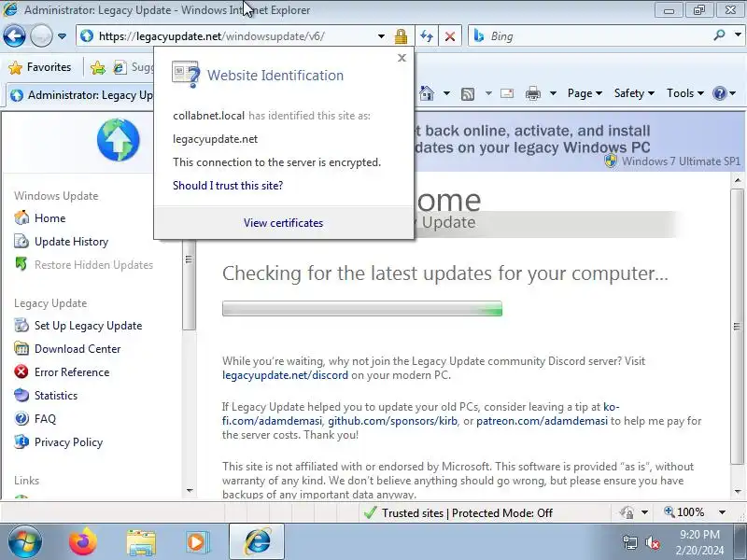Click the Internet Explorer taskbar button

pos(258,542)
